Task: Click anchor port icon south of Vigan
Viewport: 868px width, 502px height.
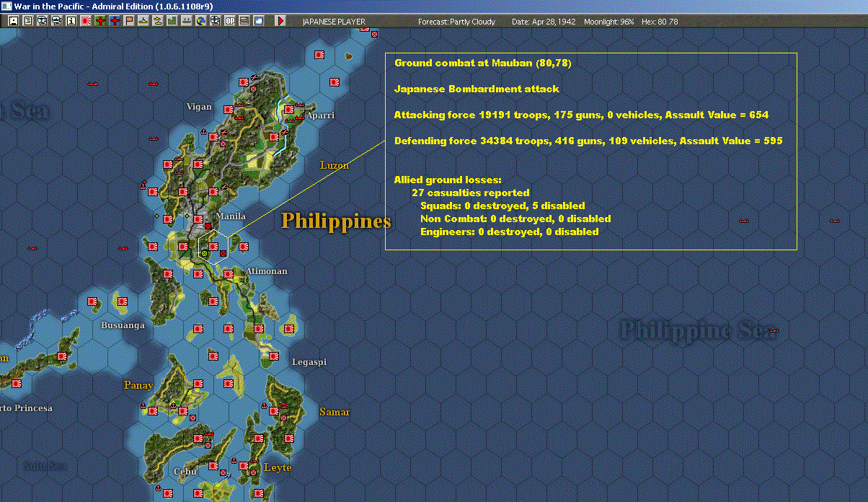Action: click(203, 132)
